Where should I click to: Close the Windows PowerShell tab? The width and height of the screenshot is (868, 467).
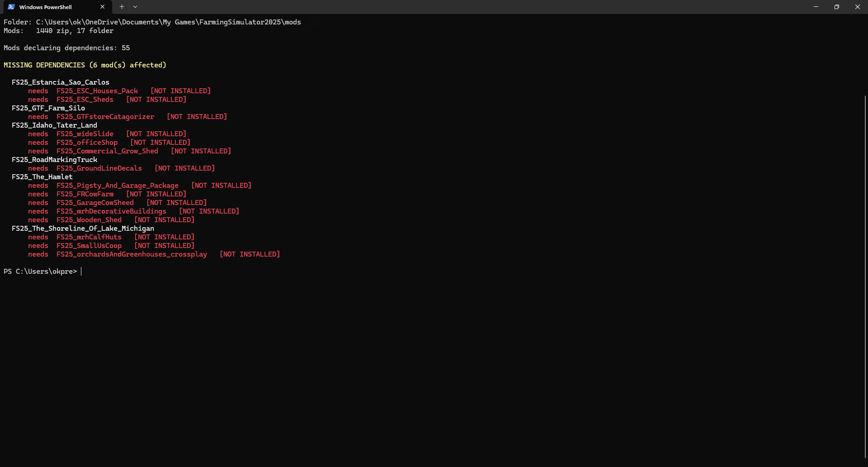[x=102, y=7]
